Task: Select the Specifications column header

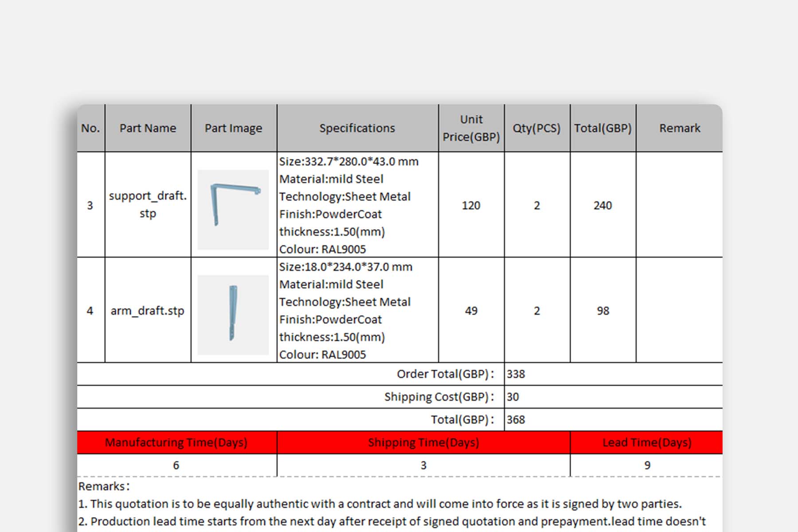Action: [x=357, y=128]
